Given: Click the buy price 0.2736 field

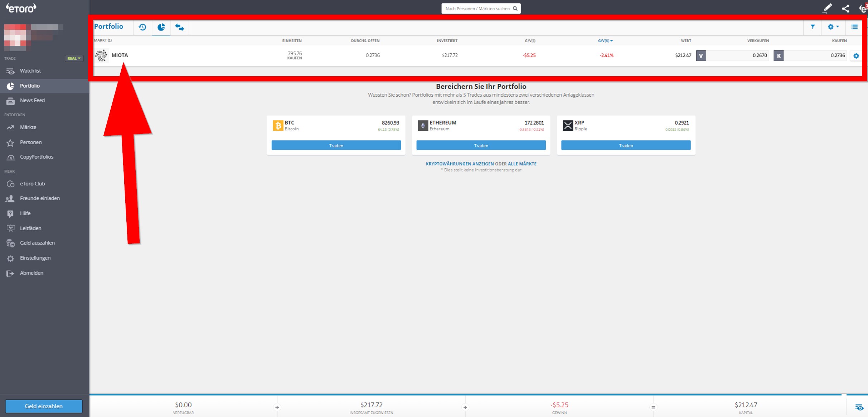Looking at the screenshot, I should click(815, 56).
